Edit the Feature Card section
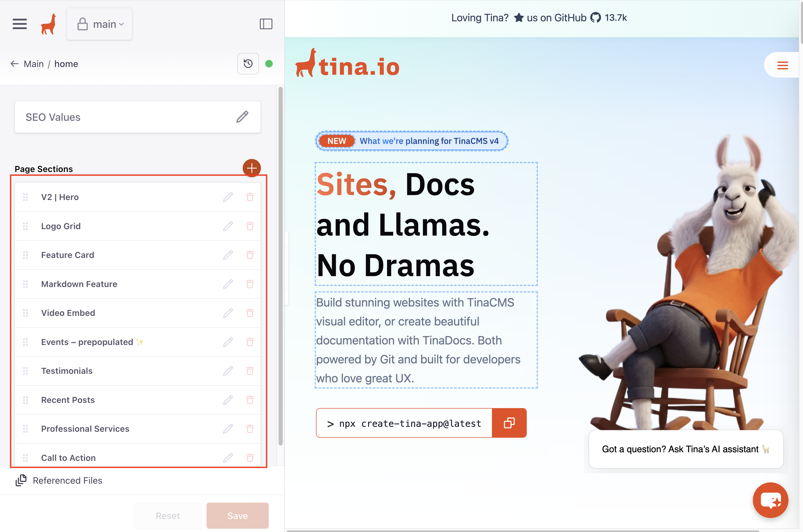Image resolution: width=803 pixels, height=532 pixels. click(228, 255)
